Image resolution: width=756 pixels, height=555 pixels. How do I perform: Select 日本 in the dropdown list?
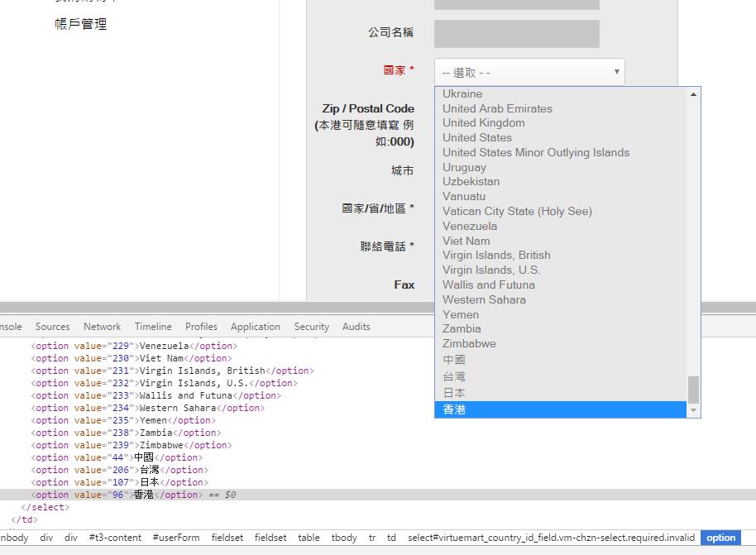[560, 393]
